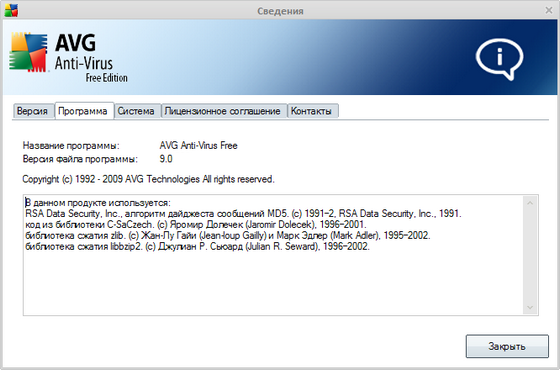Open the Система tab

click(138, 111)
